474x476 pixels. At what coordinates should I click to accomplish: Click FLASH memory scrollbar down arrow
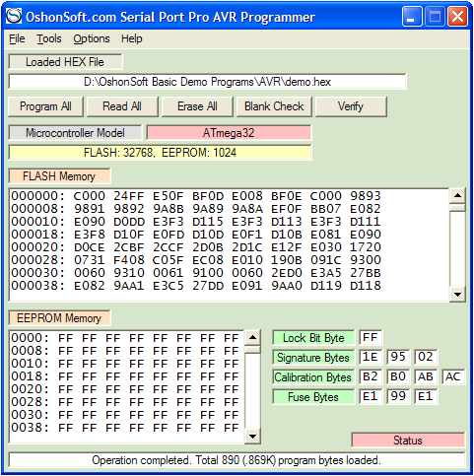tap(457, 294)
